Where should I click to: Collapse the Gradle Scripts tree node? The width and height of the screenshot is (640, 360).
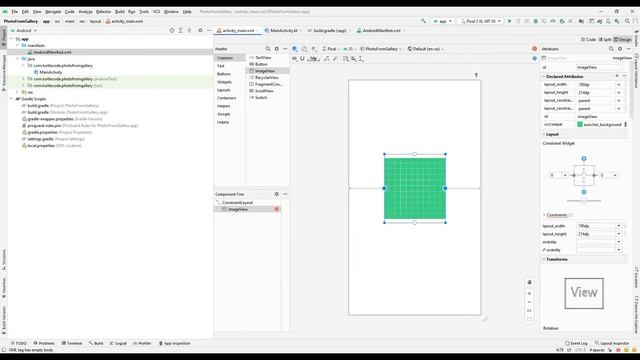[12, 99]
